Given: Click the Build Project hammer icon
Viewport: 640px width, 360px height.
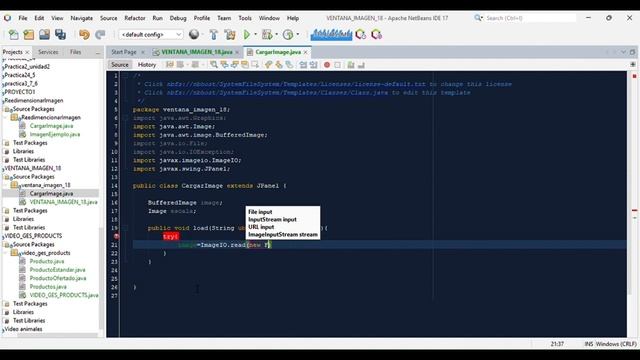Looking at the screenshot, I should click(213, 35).
